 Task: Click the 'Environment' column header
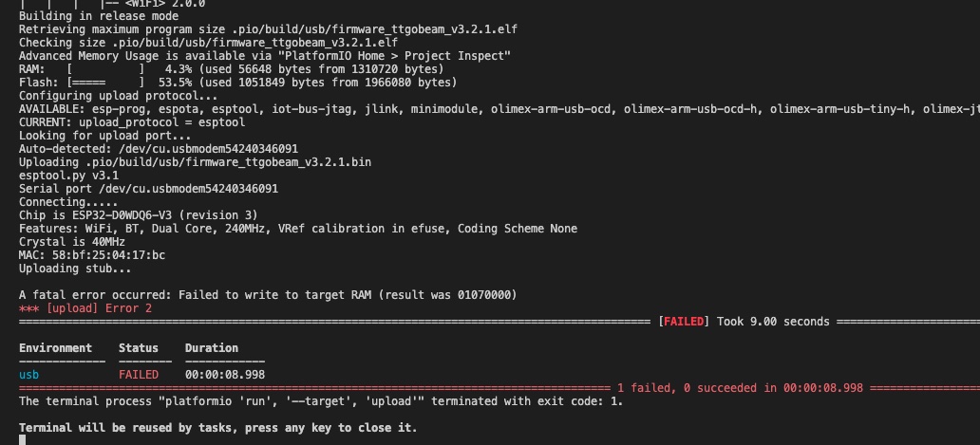(x=56, y=347)
